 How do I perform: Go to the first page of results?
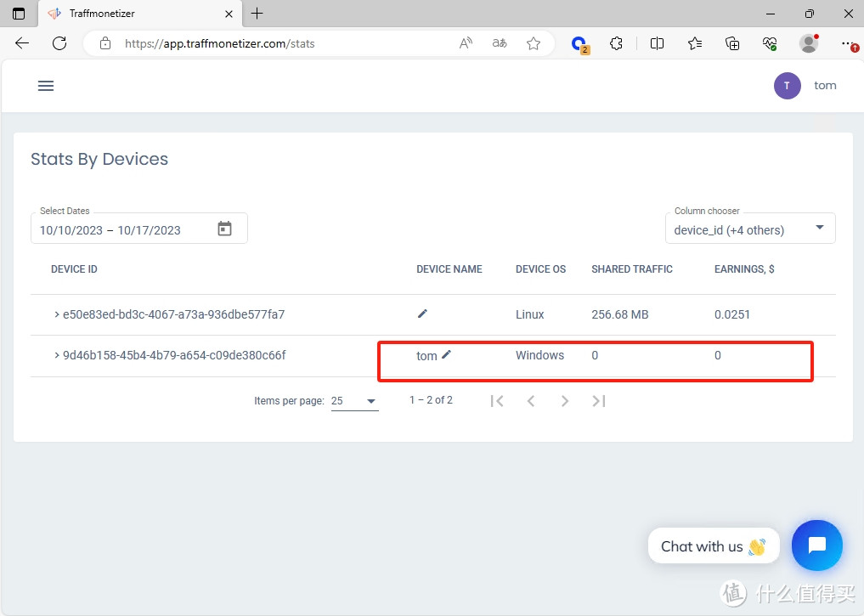click(x=497, y=401)
